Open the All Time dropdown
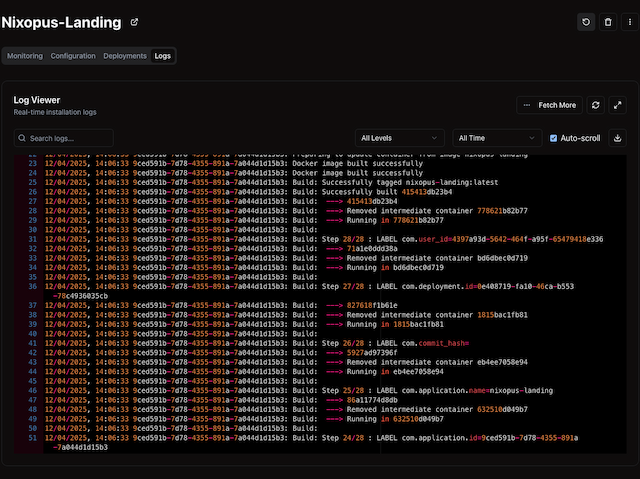Screen dimensions: 640x479 (497, 138)
